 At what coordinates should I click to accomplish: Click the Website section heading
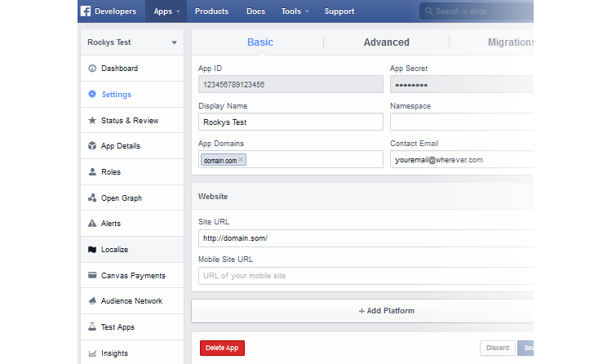point(213,197)
